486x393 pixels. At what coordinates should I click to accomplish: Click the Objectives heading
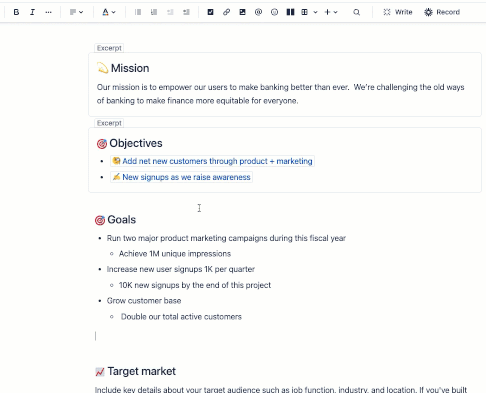[136, 143]
